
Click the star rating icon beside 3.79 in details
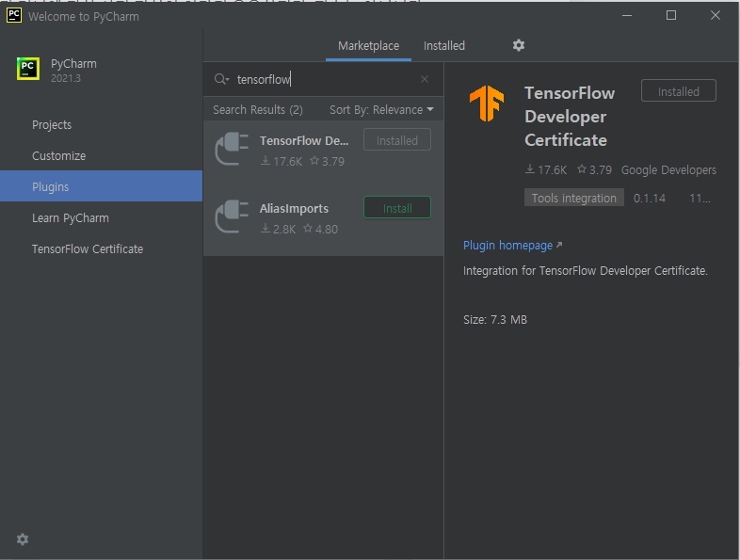click(582, 168)
